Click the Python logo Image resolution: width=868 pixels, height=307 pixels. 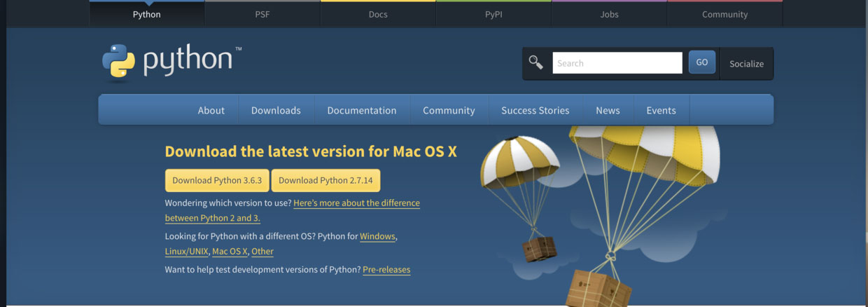171,61
